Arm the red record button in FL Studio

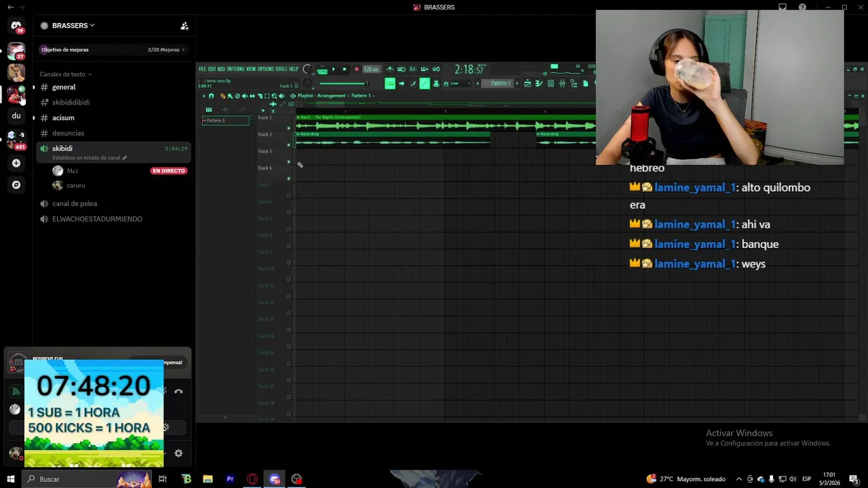coord(357,69)
